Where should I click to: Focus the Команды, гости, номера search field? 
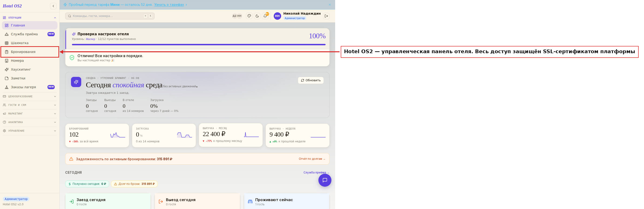point(110,16)
